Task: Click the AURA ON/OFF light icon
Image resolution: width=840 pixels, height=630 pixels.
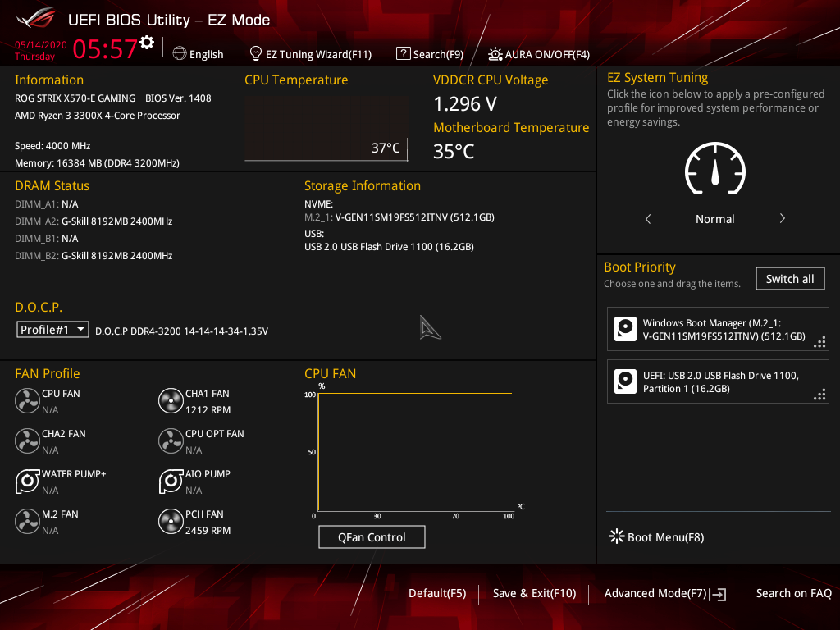Action: (x=495, y=53)
